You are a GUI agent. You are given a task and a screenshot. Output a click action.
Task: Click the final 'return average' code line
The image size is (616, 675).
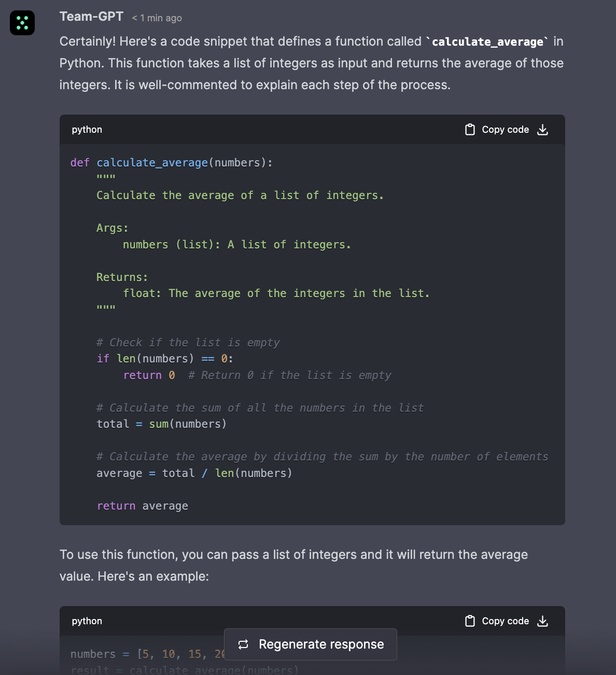click(x=142, y=506)
